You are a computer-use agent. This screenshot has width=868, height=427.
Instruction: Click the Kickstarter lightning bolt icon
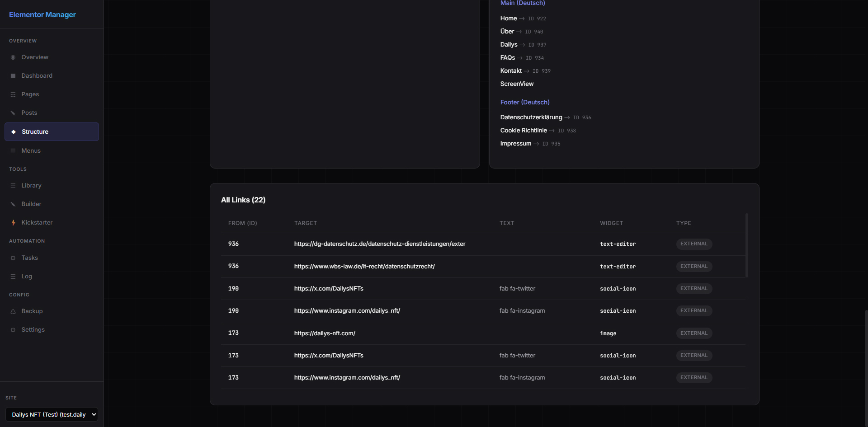[13, 223]
